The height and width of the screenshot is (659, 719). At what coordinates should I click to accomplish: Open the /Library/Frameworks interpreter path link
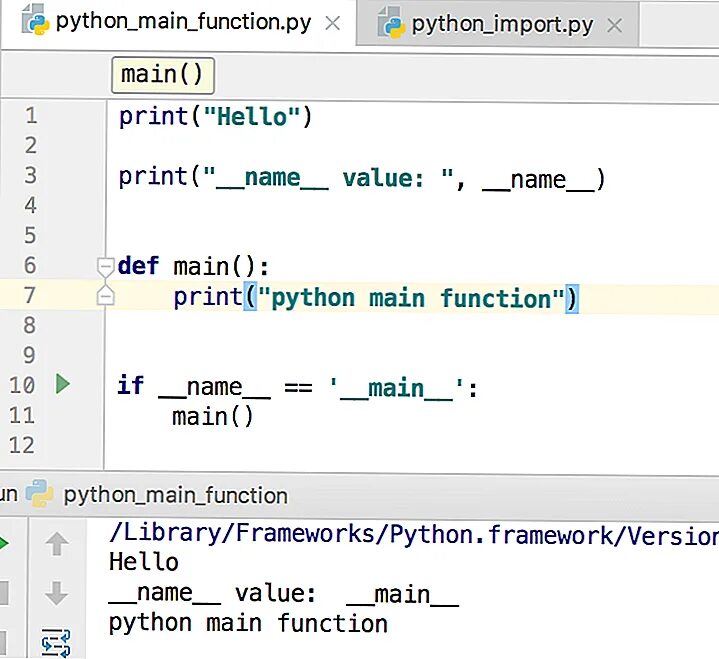pos(414,535)
